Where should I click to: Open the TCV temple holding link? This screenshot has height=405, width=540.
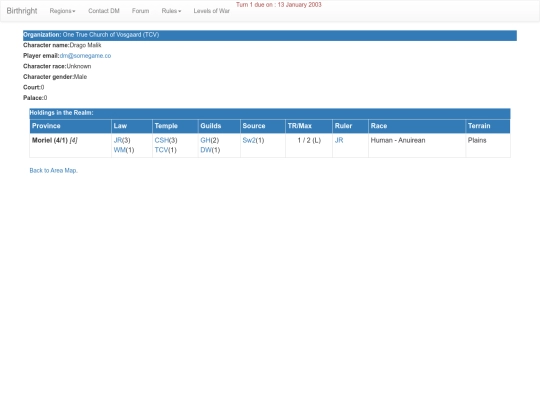(161, 150)
